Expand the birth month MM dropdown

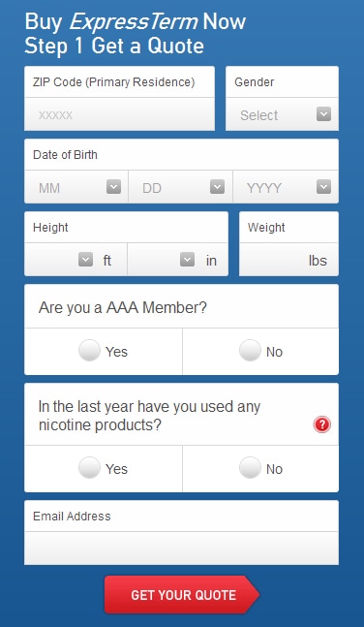113,187
